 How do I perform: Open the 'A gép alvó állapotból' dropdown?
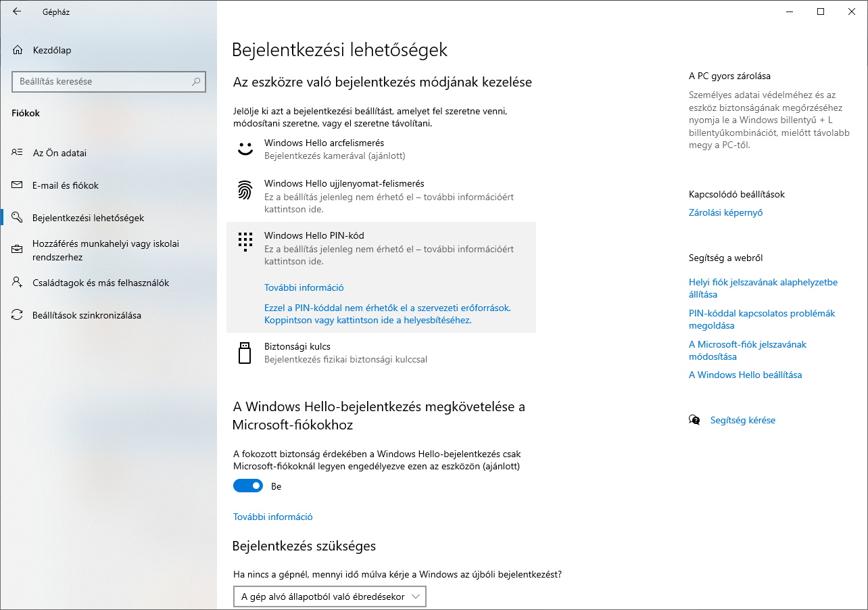(x=330, y=596)
